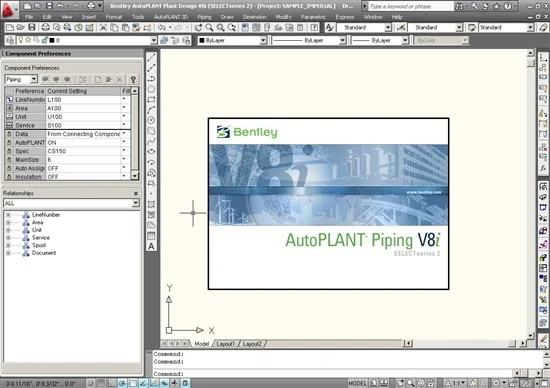This screenshot has width=550, height=388.
Task: Select the Spline tool in Draw toolbar
Action: [x=151, y=141]
